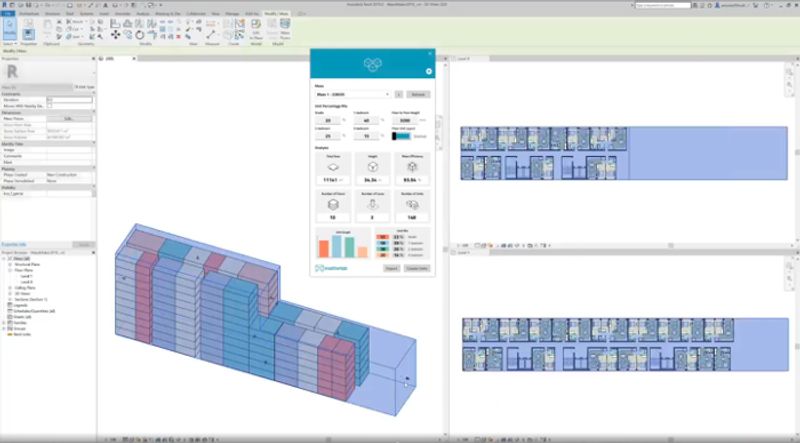Click the settings gear icon in plugin header
Image resolution: width=800 pixels, height=443 pixels.
pyautogui.click(x=428, y=71)
